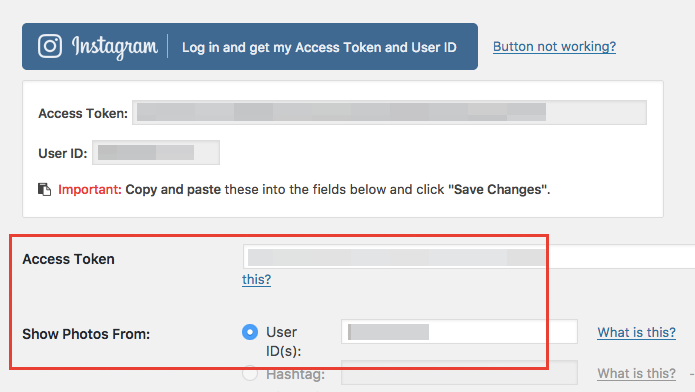Click the "Hashtag:" radio label text

[x=295, y=374]
